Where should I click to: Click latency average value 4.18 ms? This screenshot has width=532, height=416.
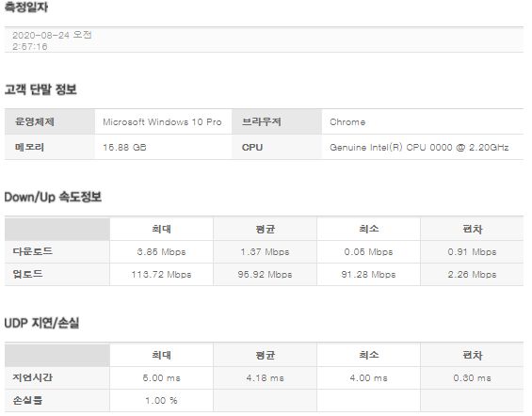coord(265,378)
